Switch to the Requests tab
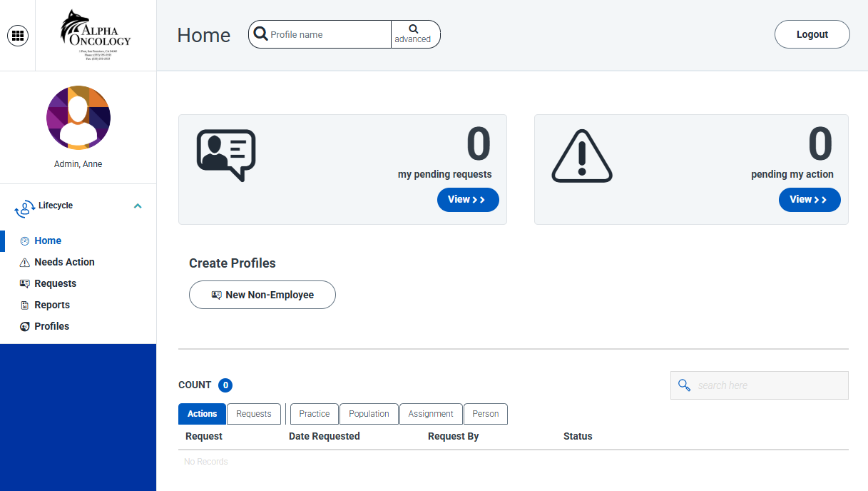Screen dimensions: 868x491 (253, 414)
